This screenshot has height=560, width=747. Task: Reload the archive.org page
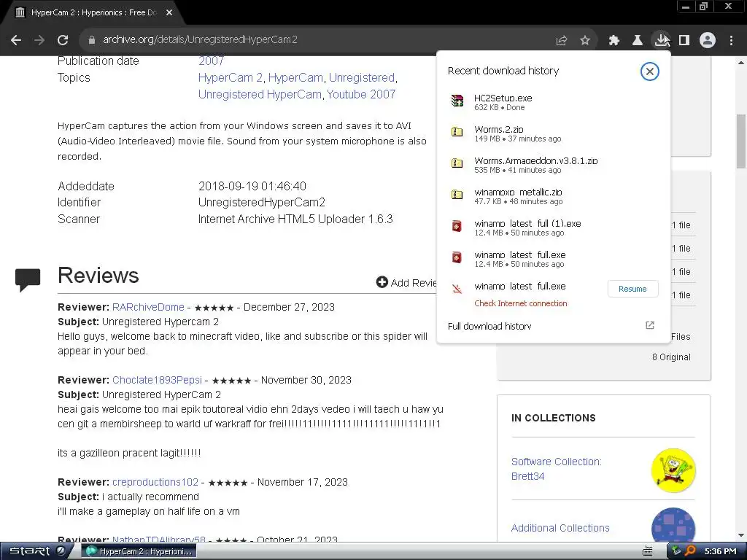(63, 40)
